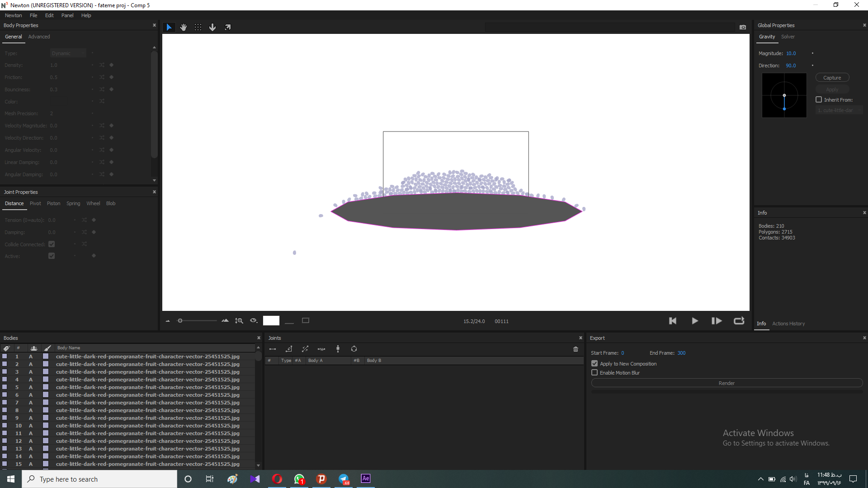
Task: Open the Advanced tab in Body Properties
Action: tap(39, 36)
